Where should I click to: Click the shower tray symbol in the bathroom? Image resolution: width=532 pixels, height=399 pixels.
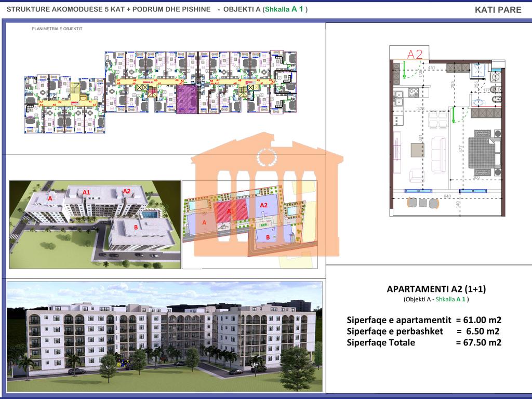pyautogui.click(x=478, y=71)
